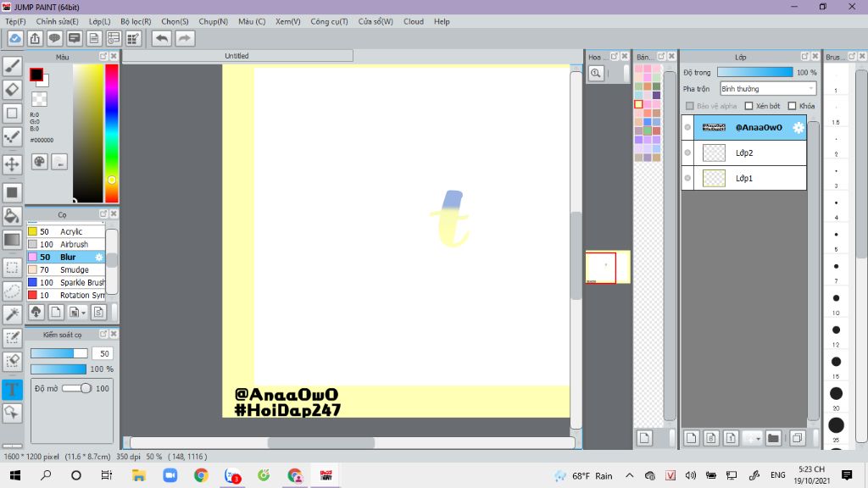The width and height of the screenshot is (868, 488).
Task: Adjust the Độ mờ slider
Action: coord(77,388)
